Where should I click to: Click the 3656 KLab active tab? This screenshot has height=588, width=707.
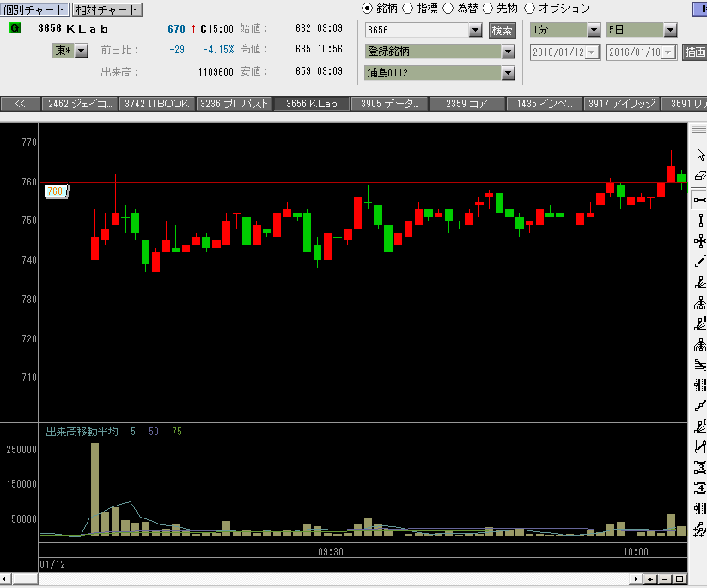(312, 104)
